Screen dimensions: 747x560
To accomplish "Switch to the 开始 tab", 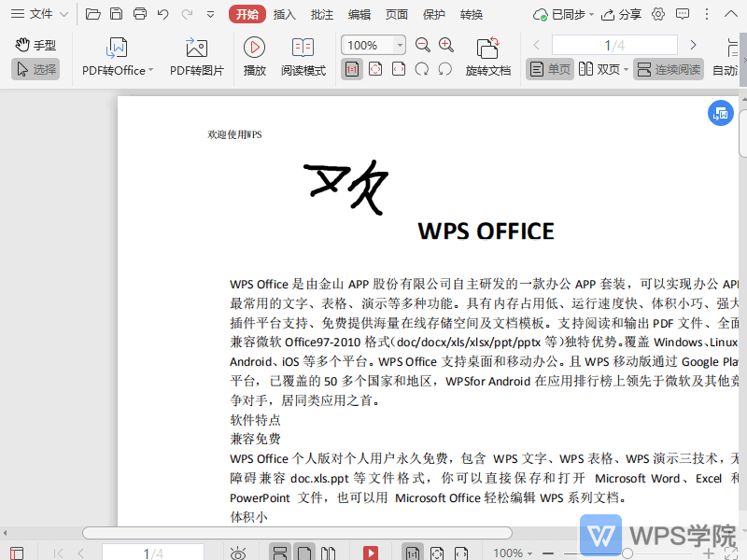I will [x=247, y=14].
